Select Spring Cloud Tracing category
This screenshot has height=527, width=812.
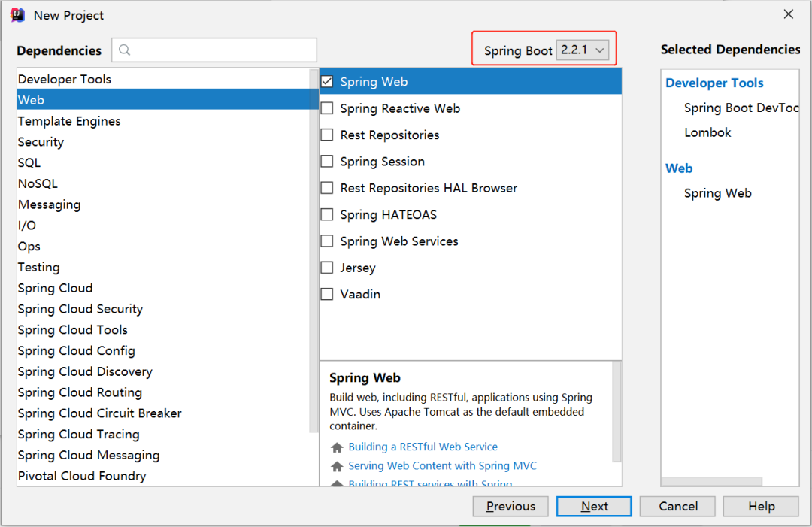coord(163,434)
